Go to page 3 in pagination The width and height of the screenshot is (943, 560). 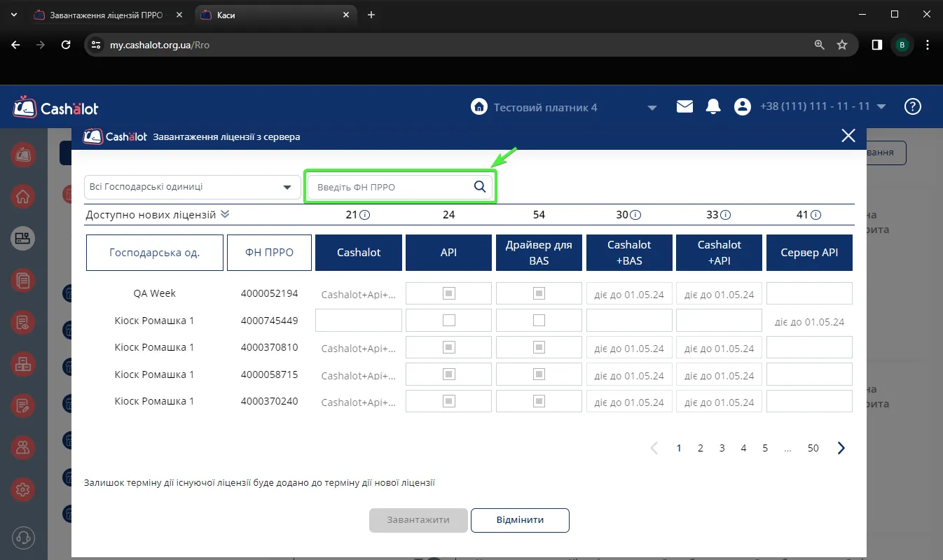(x=722, y=448)
